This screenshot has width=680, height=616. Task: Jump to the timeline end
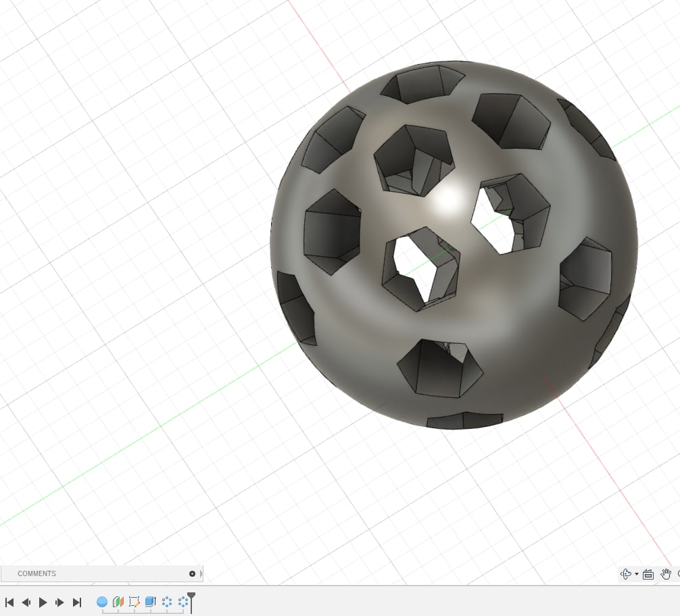pyautogui.click(x=77, y=602)
